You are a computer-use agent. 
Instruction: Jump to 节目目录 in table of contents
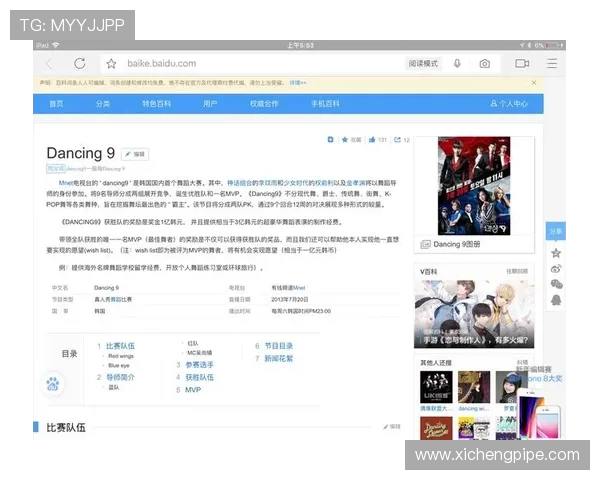coord(279,346)
